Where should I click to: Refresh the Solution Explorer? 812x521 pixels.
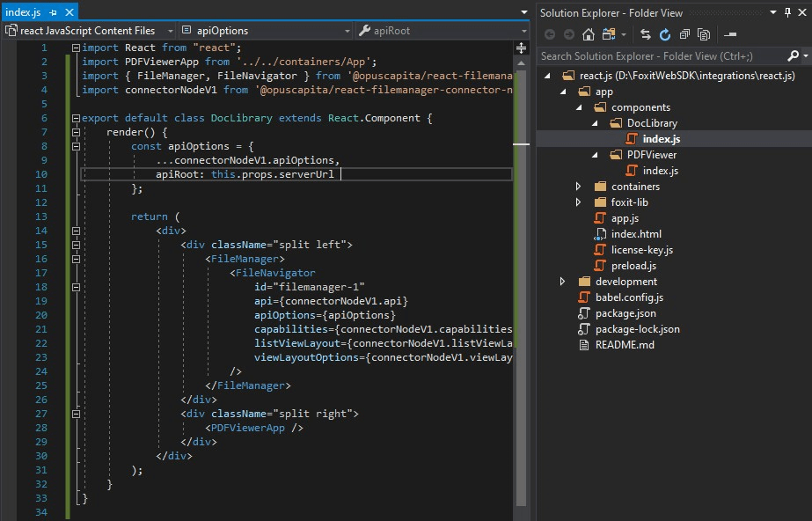pos(665,34)
